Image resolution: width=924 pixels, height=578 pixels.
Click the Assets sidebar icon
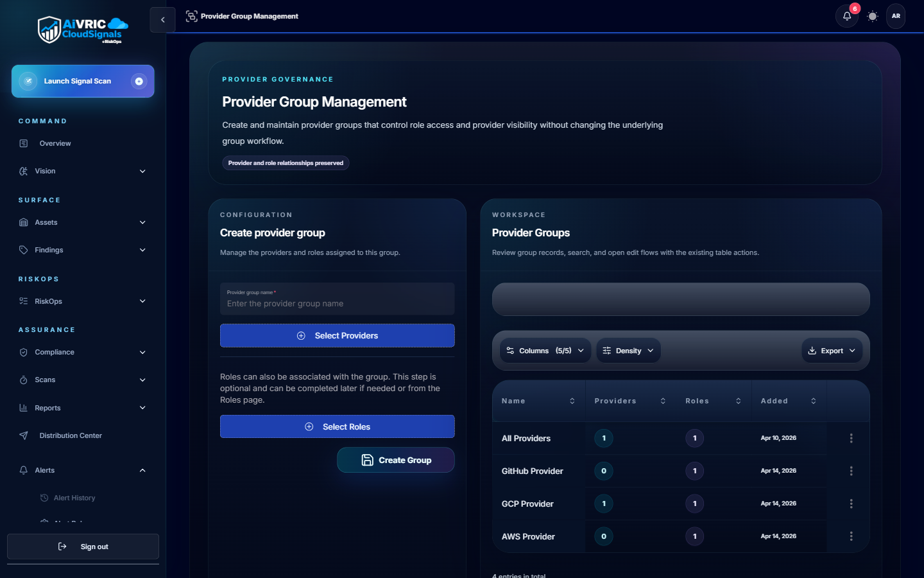[24, 222]
